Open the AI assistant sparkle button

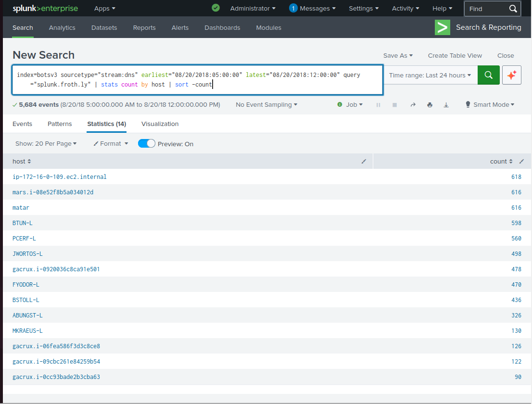[512, 75]
